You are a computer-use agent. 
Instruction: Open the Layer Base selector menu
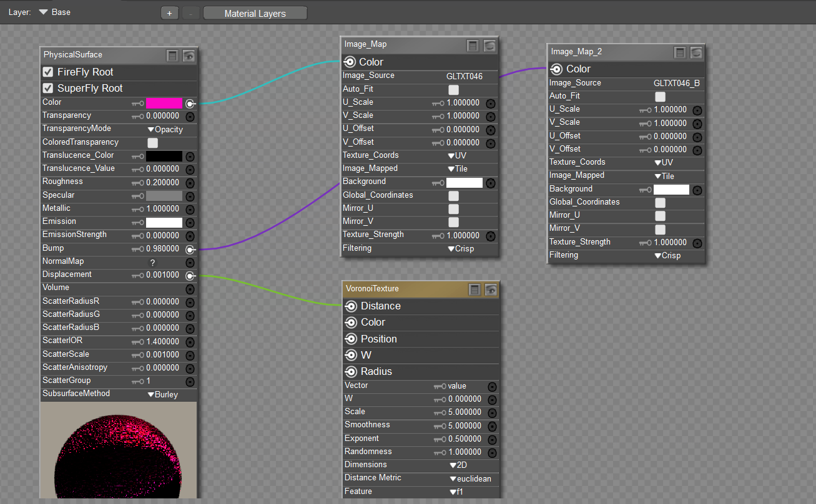coord(54,12)
